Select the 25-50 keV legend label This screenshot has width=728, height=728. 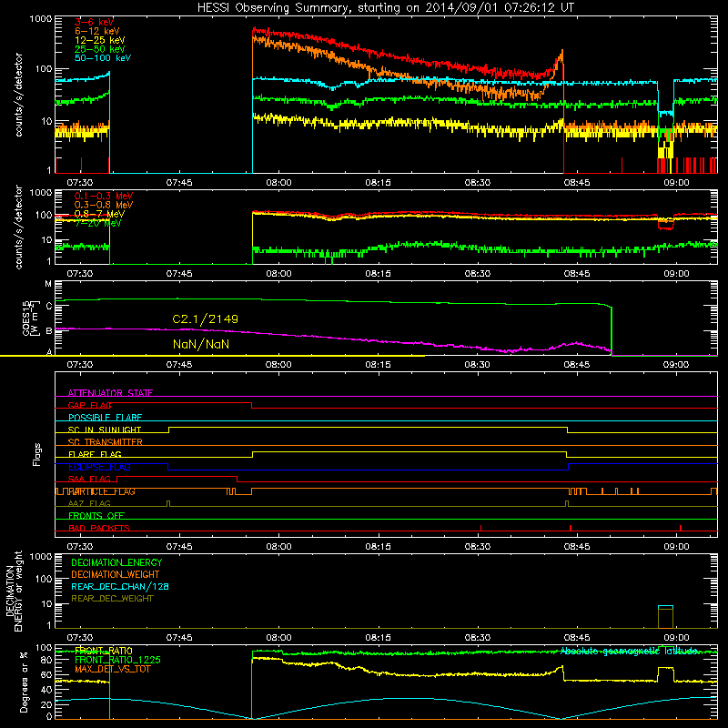(99, 49)
